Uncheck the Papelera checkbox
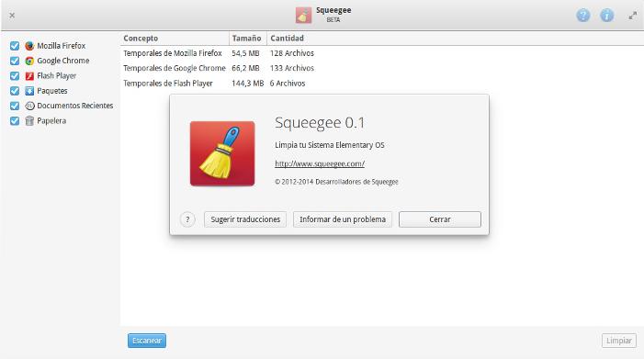 coord(15,120)
